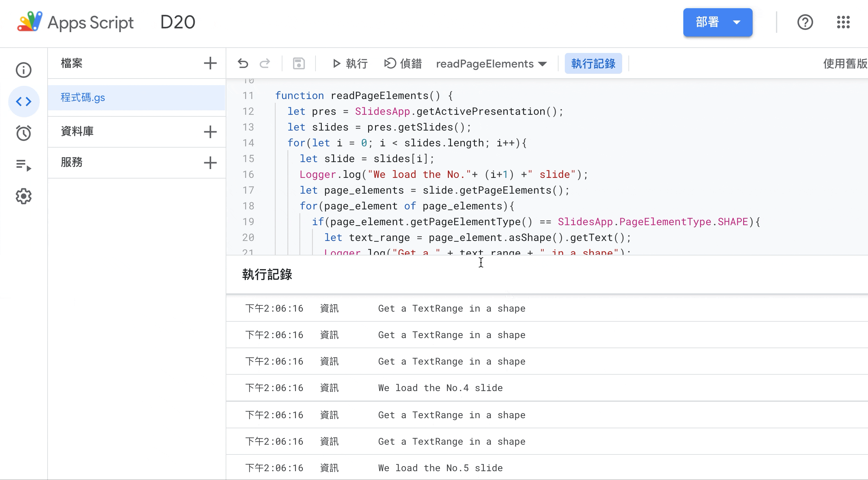Viewport: 868px width, 480px height.
Task: Click the 資料庫 section header
Action: pyautogui.click(x=77, y=131)
